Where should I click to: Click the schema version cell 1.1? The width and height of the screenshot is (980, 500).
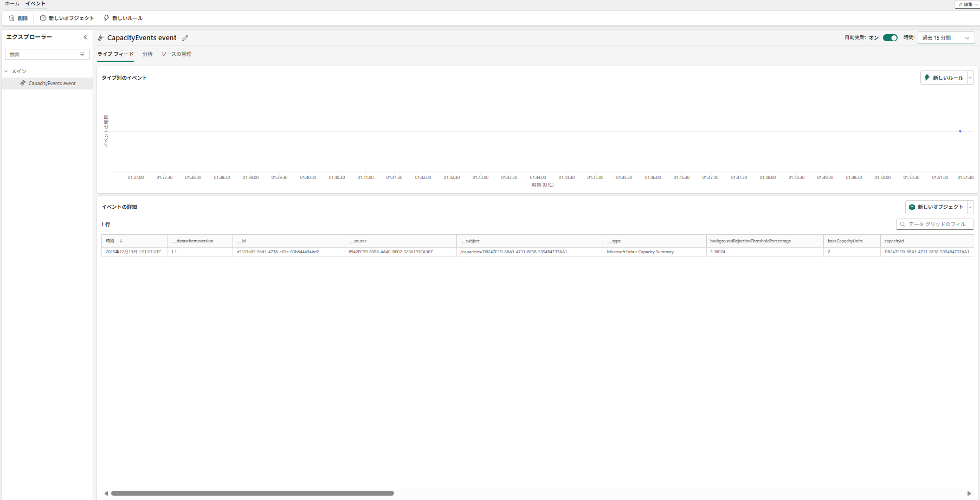(x=200, y=252)
